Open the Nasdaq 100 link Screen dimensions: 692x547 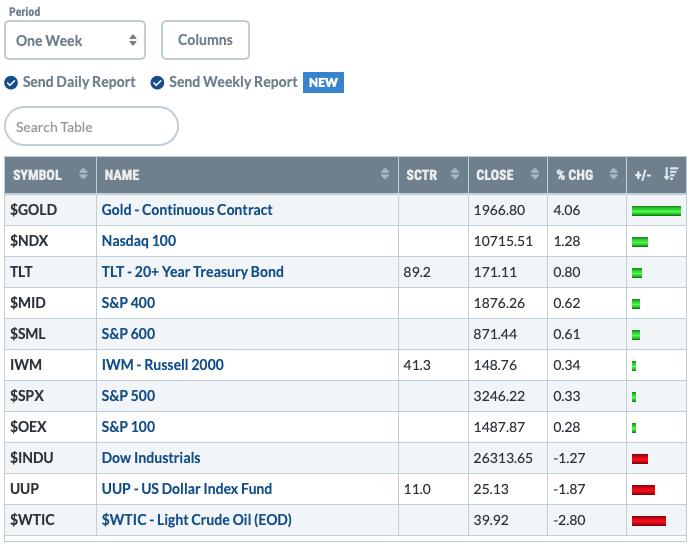139,241
